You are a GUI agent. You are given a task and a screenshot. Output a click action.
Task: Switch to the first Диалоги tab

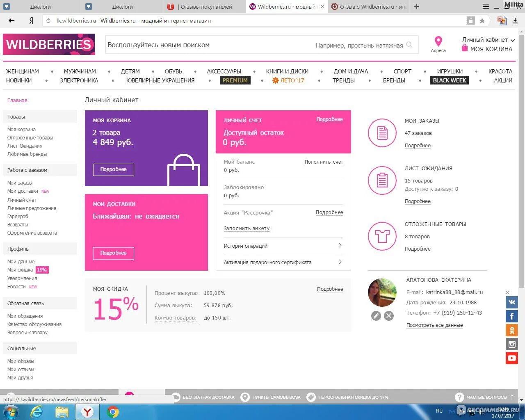tap(41, 7)
